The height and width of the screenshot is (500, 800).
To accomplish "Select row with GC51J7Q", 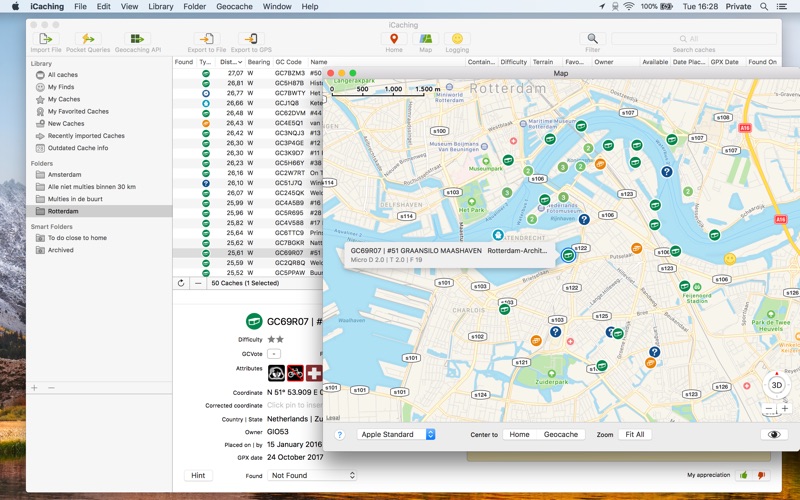I will 248,183.
